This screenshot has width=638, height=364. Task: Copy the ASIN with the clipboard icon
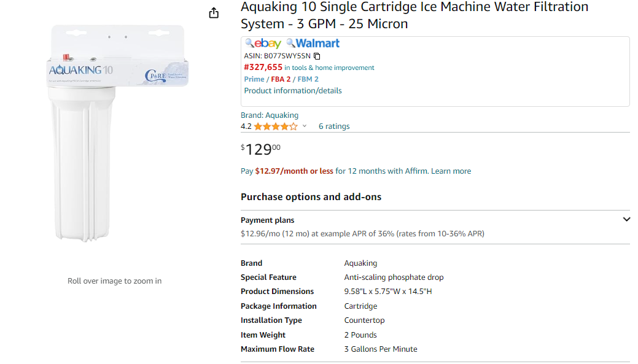point(317,56)
